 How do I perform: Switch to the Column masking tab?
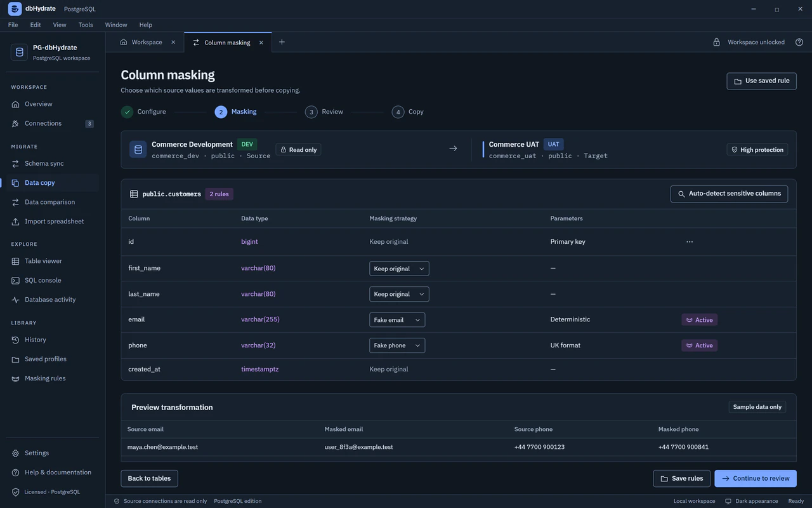click(227, 43)
